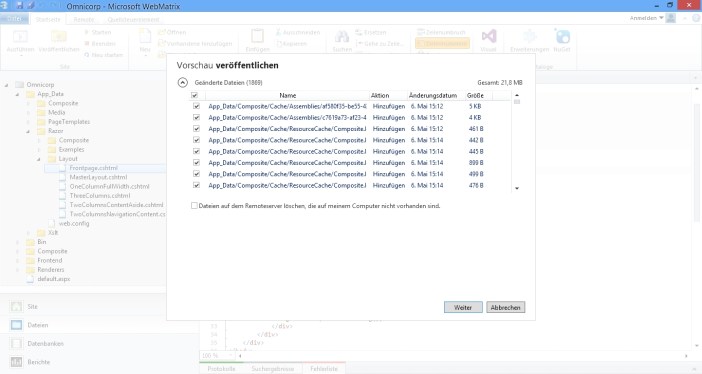Select MasterLayout.cshtml in the file tree
Screen dimensions: 702x374
98,177
